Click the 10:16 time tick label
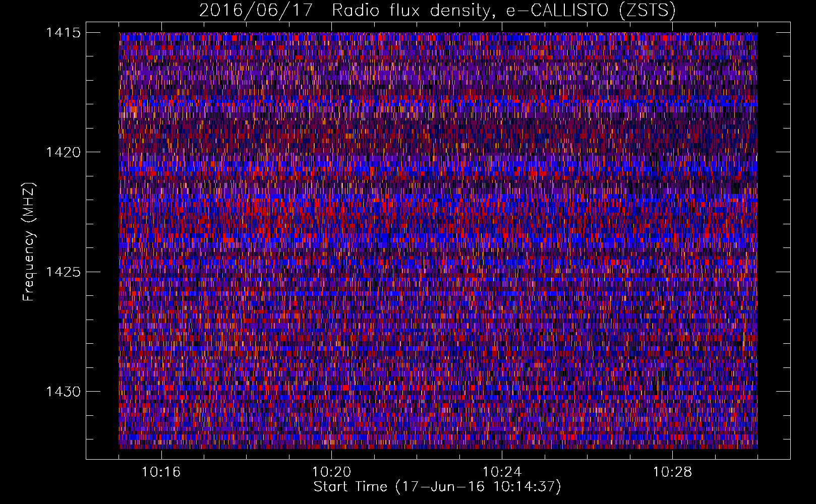 click(161, 472)
